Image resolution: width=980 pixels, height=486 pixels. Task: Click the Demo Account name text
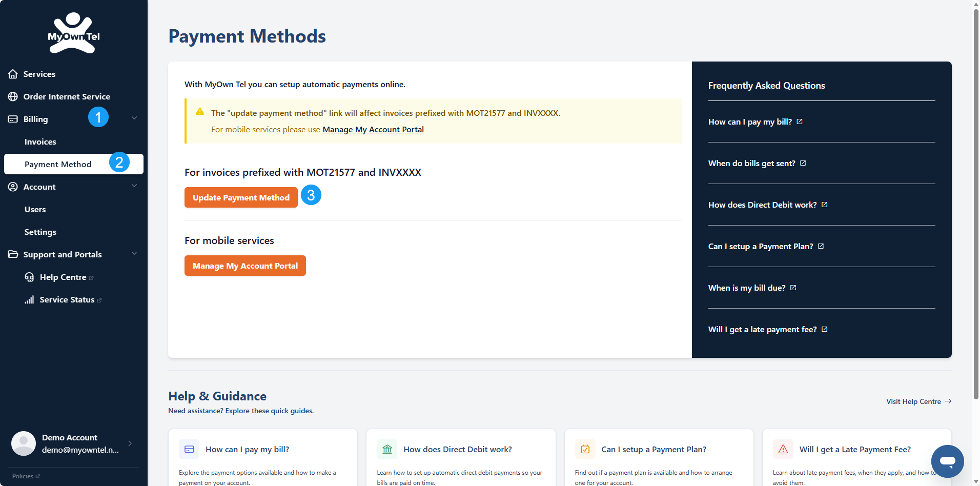(70, 437)
